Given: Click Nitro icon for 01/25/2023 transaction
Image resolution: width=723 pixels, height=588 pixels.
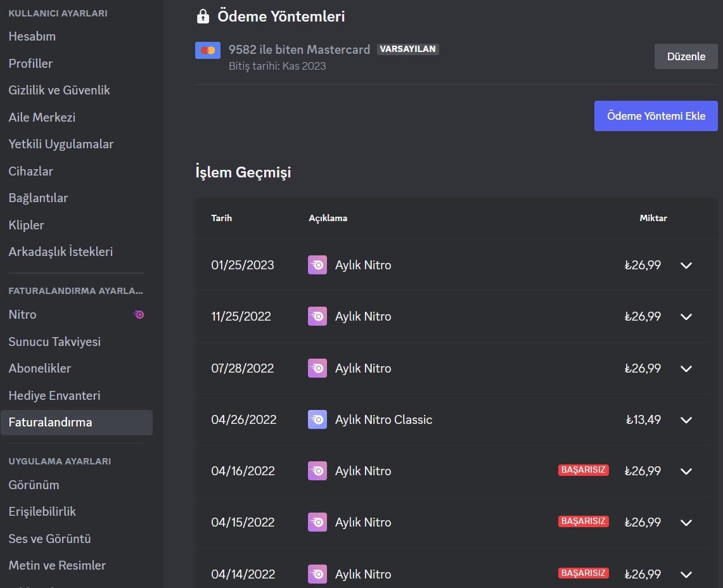Looking at the screenshot, I should point(317,265).
